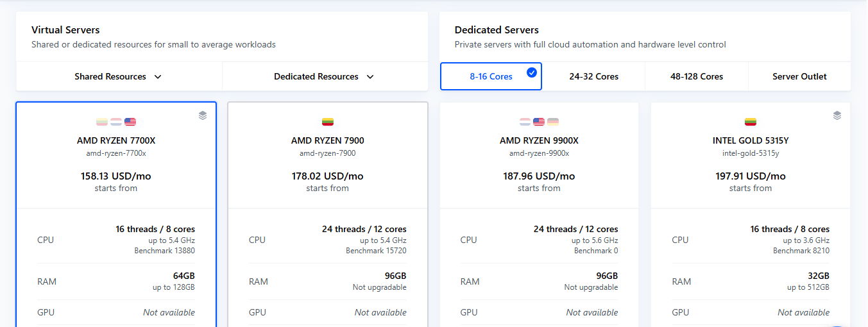868x327 pixels.
Task: Click the layers icon on AMD Ryzen 7700X card
Action: [x=203, y=115]
